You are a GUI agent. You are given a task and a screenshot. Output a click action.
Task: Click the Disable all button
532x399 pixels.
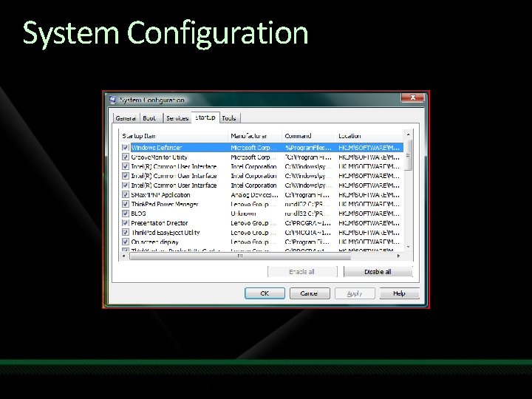(x=378, y=272)
